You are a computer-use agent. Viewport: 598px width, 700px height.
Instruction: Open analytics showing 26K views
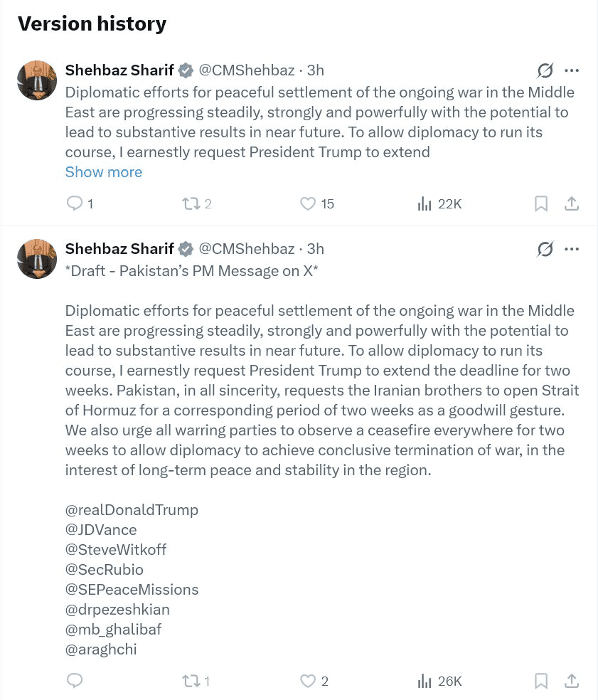point(425,681)
